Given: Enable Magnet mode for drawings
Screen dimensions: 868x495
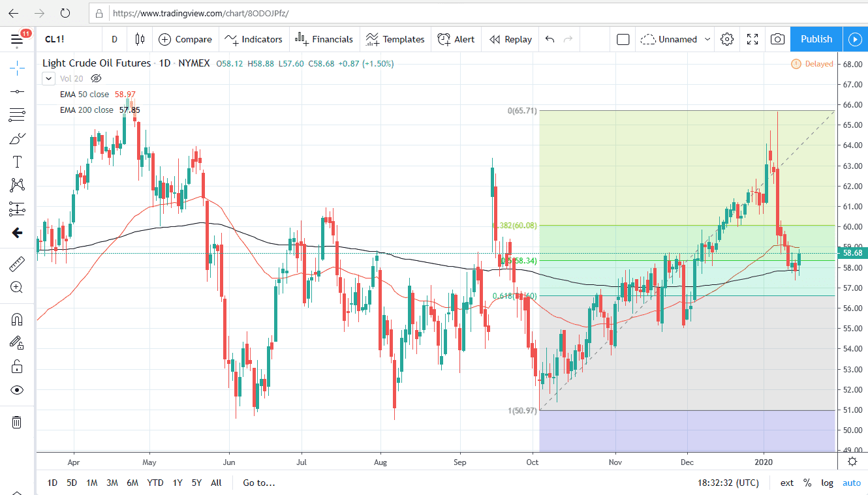Looking at the screenshot, I should 17,318.
